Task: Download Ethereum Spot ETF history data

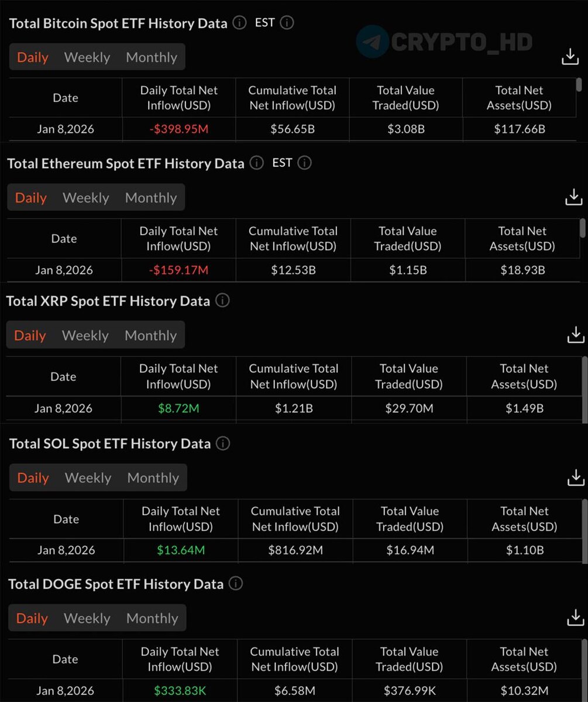Action: click(574, 197)
